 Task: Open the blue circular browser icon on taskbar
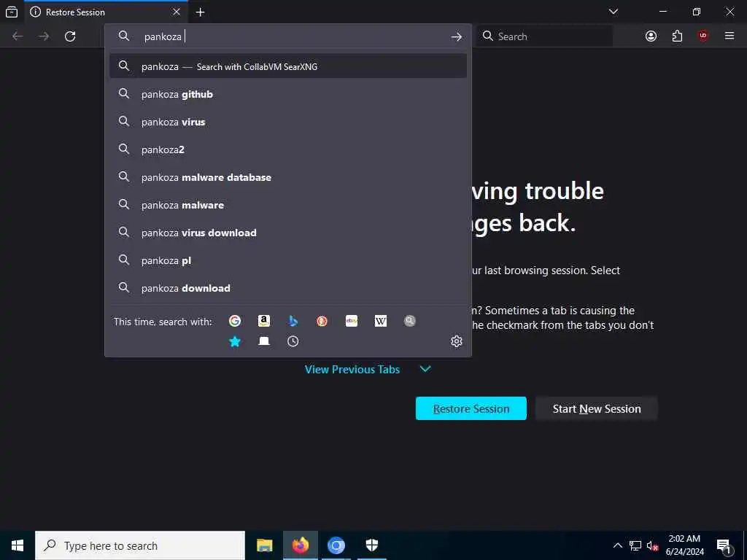click(336, 545)
